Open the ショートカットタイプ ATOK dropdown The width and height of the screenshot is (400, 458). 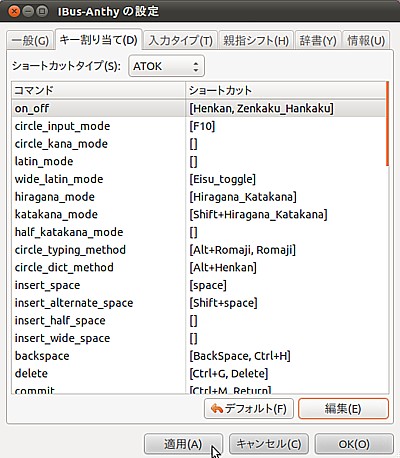[x=166, y=66]
